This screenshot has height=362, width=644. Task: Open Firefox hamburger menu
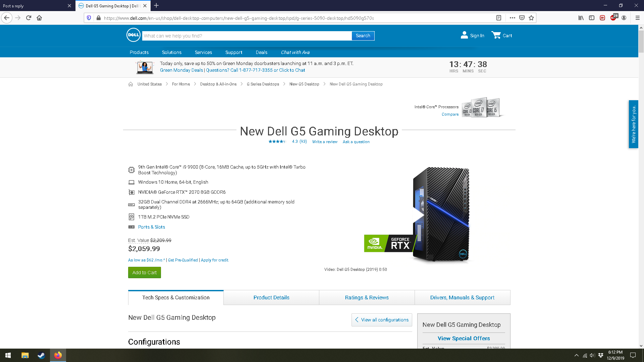(x=637, y=18)
